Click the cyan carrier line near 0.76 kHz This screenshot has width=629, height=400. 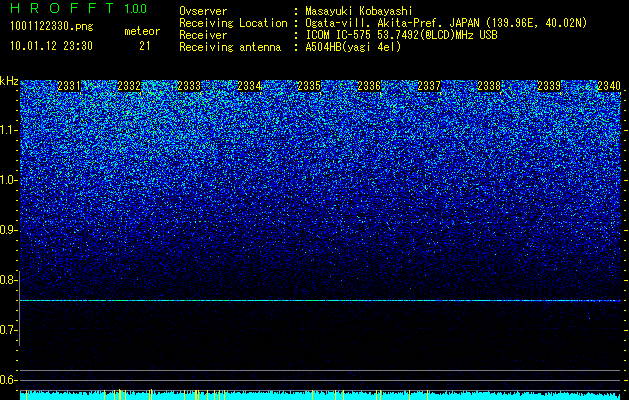pos(321,300)
